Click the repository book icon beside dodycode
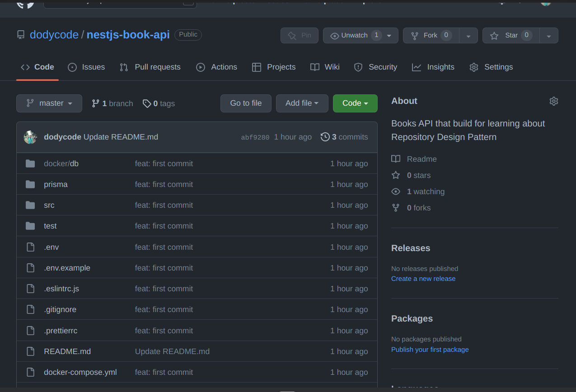This screenshot has width=576, height=392. [x=20, y=34]
